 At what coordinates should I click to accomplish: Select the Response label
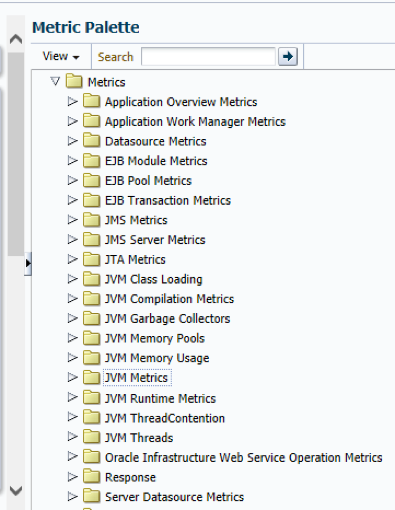point(130,477)
